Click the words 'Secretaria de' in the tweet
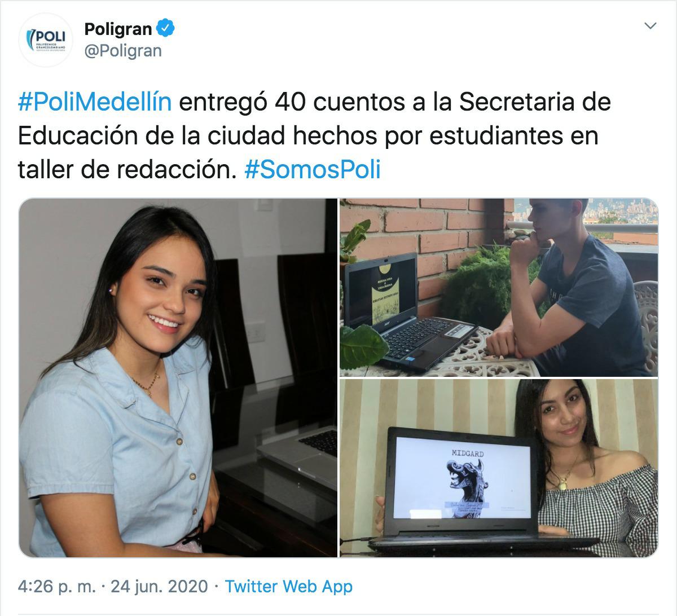The image size is (677, 616). 535,103
